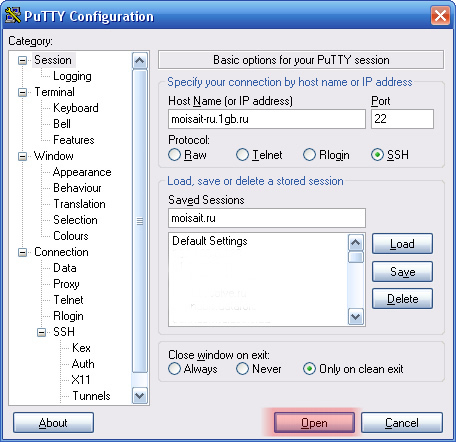Collapse the Session tree node
The width and height of the screenshot is (456, 442).
click(22, 60)
